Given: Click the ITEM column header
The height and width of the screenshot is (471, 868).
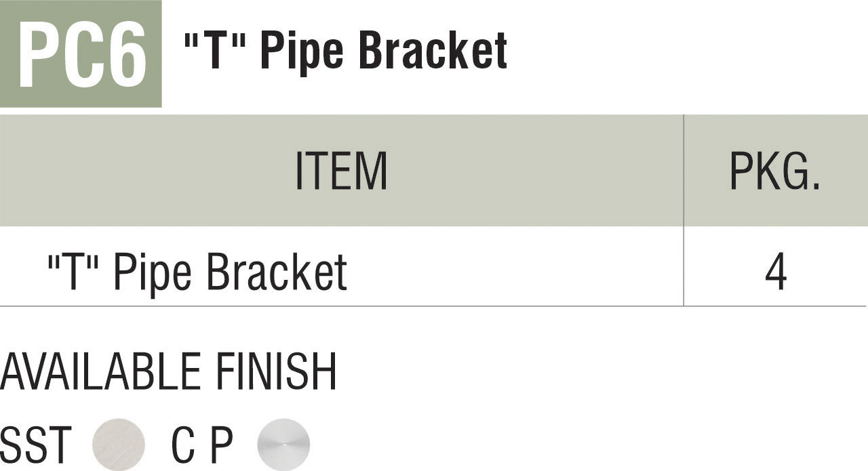Looking at the screenshot, I should coord(341,171).
